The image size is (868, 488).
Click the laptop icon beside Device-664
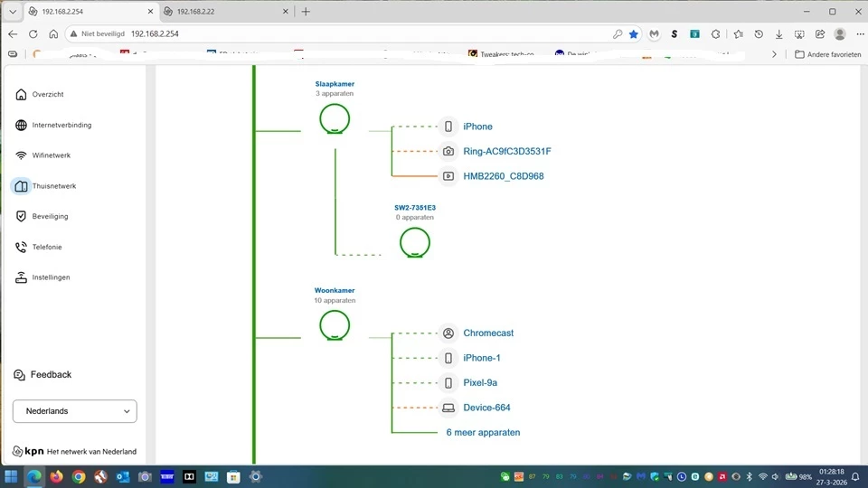tap(448, 408)
